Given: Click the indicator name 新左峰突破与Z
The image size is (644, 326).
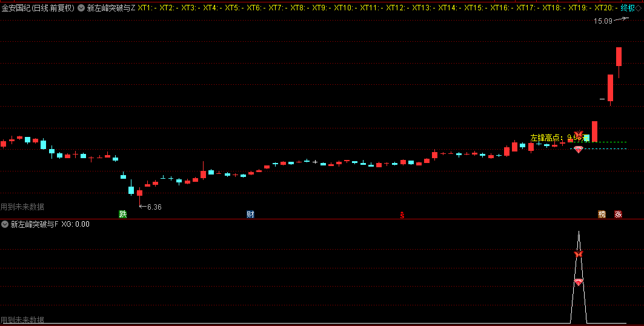Looking at the screenshot, I should (x=111, y=8).
